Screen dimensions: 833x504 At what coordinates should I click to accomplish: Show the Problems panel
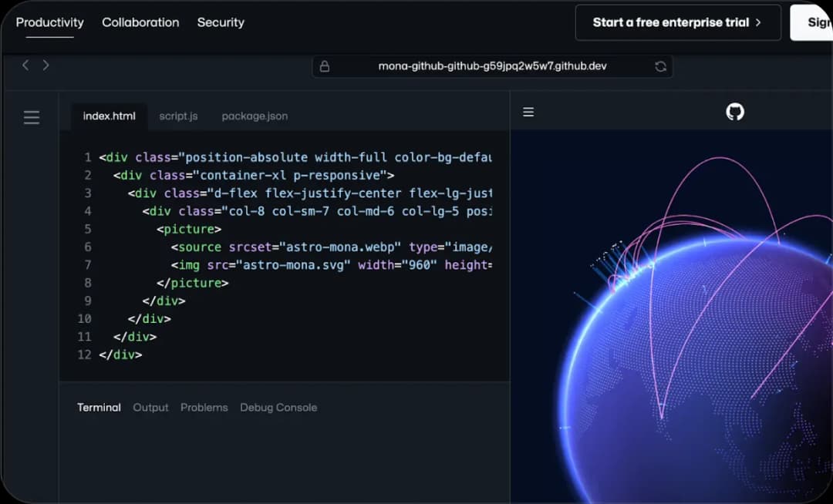click(x=204, y=407)
